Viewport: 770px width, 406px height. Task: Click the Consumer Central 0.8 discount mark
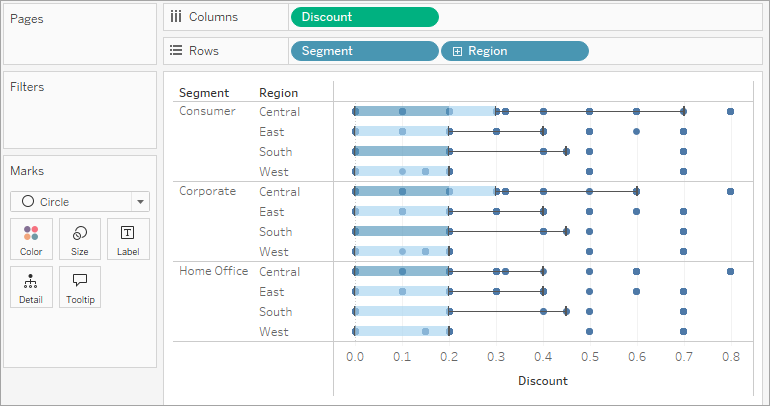731,112
